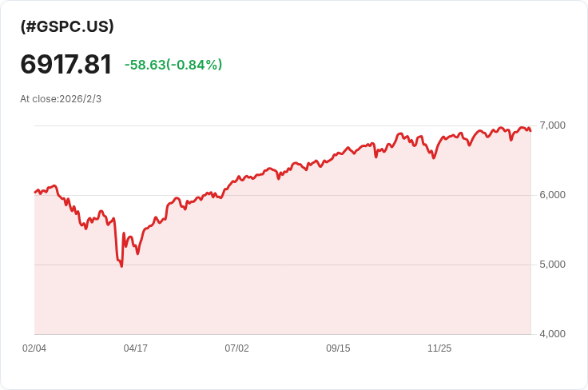The width and height of the screenshot is (588, 390).
Task: Click the April low point on chart line
Action: click(x=121, y=266)
